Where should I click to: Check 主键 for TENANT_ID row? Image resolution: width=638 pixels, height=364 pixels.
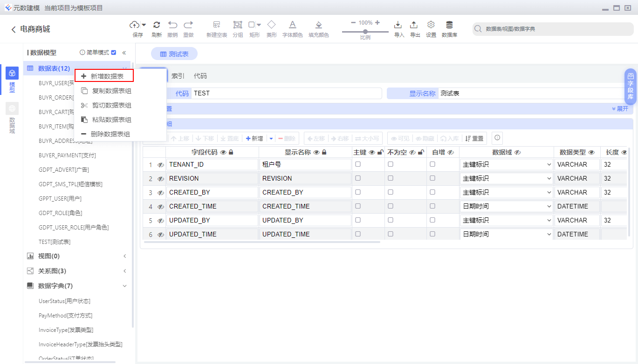coord(358,164)
